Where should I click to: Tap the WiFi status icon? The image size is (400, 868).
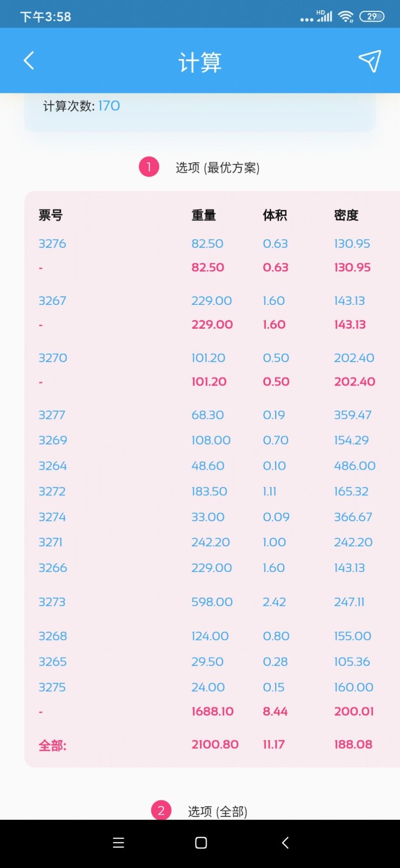coord(346,16)
